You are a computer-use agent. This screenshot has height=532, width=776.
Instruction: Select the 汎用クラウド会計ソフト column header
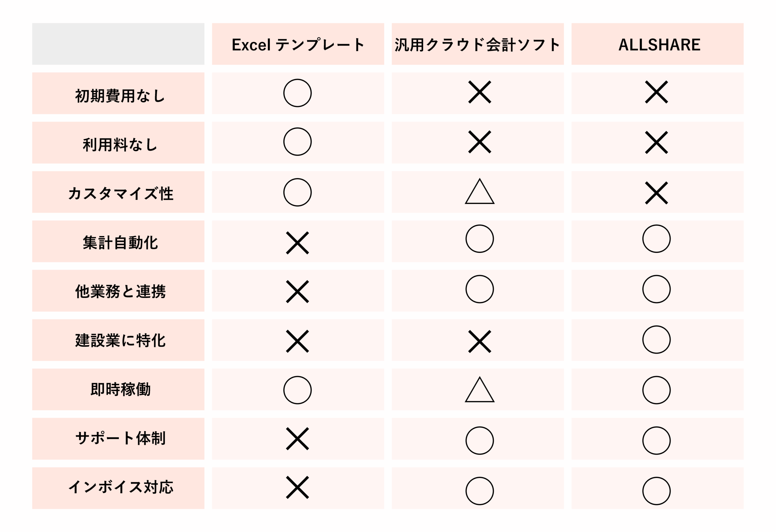(x=477, y=44)
